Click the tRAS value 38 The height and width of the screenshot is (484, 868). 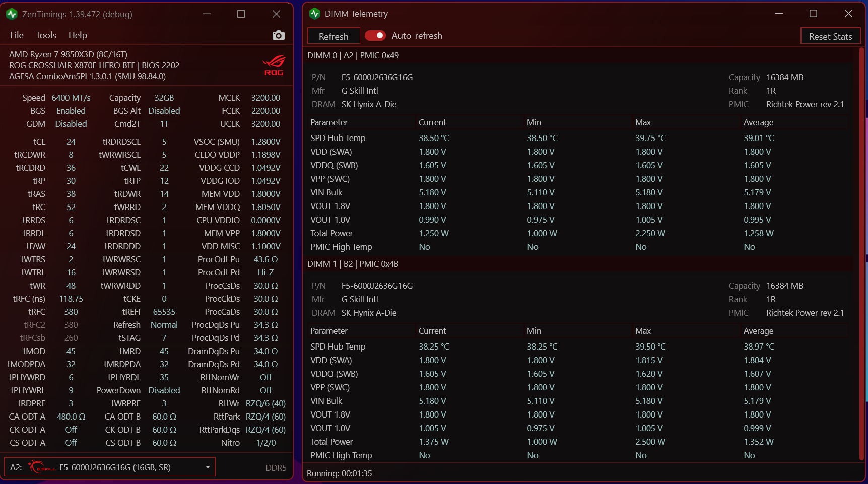point(71,194)
